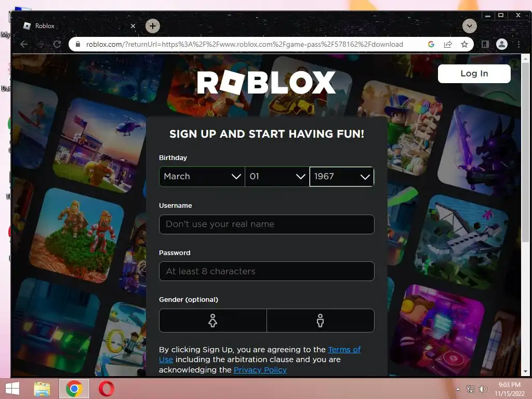Open the birthday month dropdown showing March

pos(202,177)
